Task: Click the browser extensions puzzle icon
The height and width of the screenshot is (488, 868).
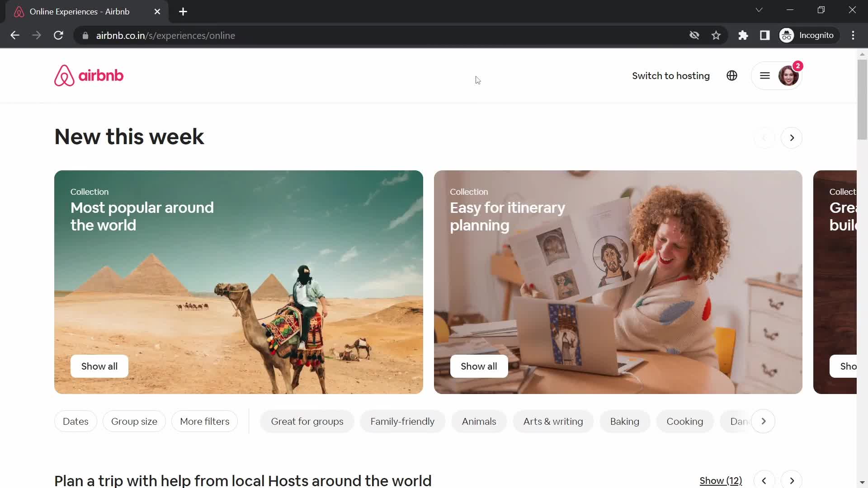Action: pyautogui.click(x=743, y=35)
